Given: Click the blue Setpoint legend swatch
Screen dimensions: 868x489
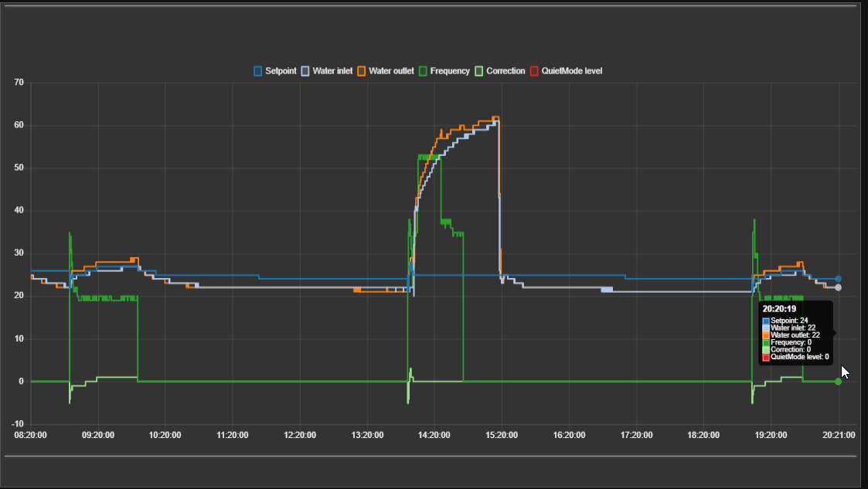Looking at the screenshot, I should pyautogui.click(x=259, y=71).
